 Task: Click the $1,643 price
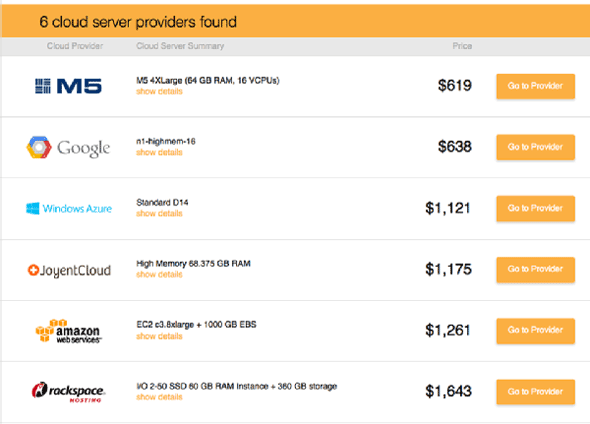pyautogui.click(x=448, y=391)
